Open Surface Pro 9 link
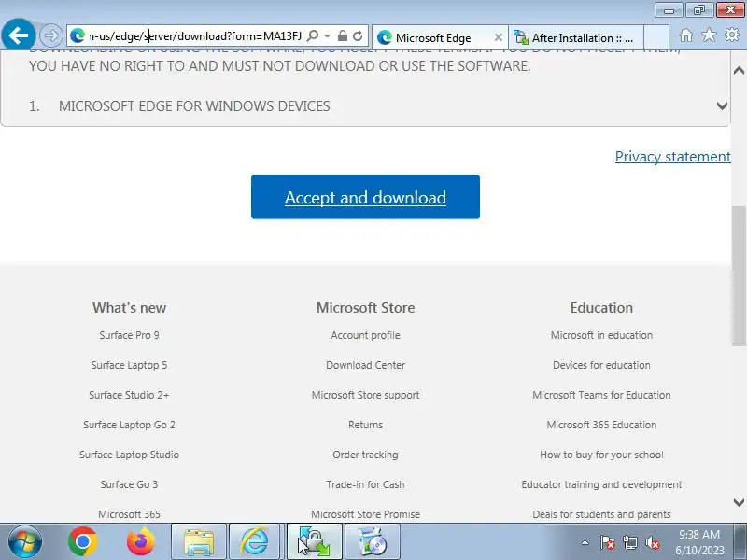 (x=129, y=335)
